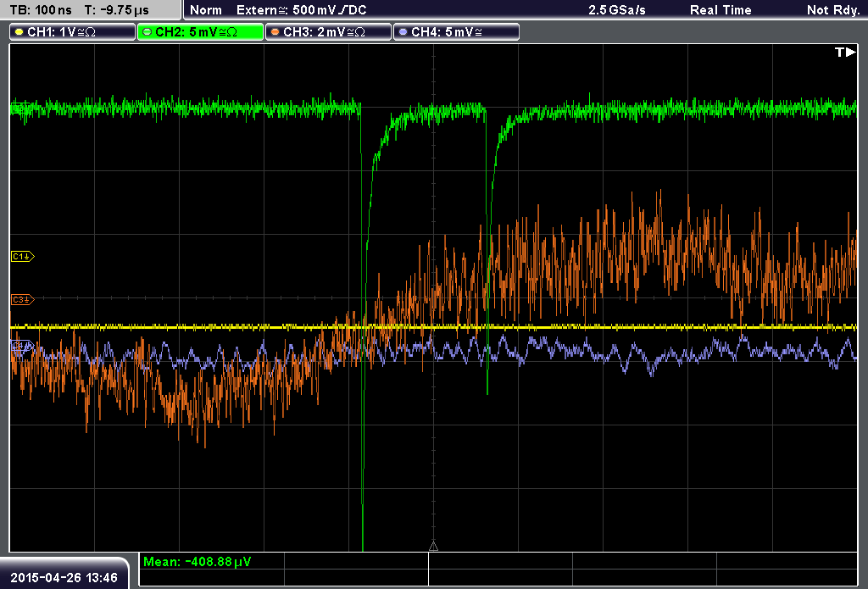Click the 2.5 GSa/s sample rate readout

point(617,10)
